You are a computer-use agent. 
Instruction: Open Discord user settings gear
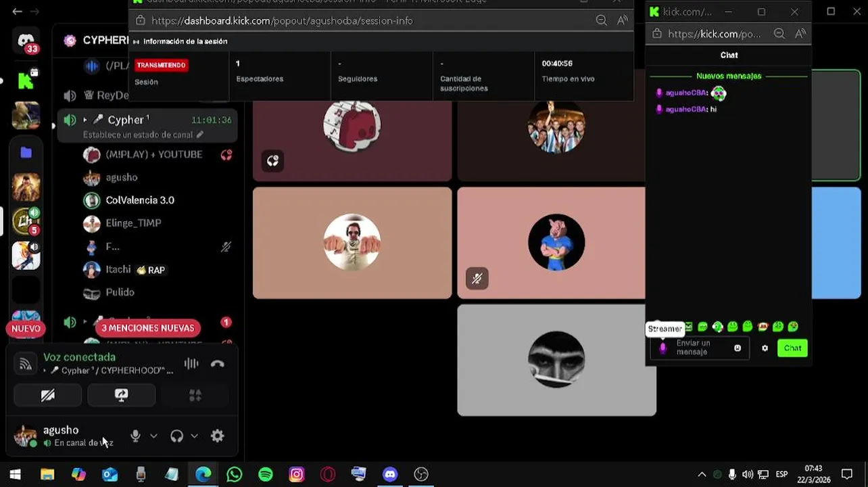tap(217, 436)
